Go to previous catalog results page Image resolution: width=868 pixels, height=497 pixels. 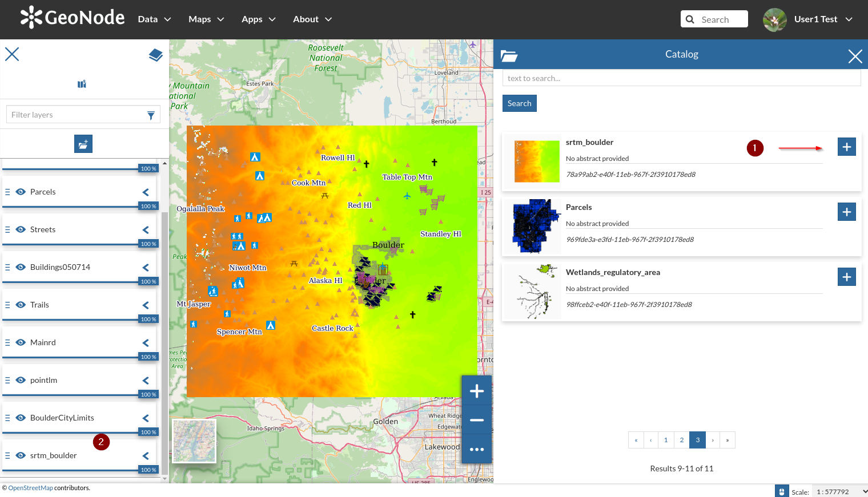pyautogui.click(x=651, y=440)
